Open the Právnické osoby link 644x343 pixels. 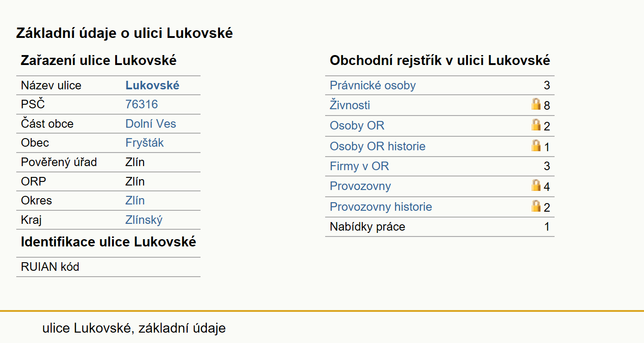point(373,86)
